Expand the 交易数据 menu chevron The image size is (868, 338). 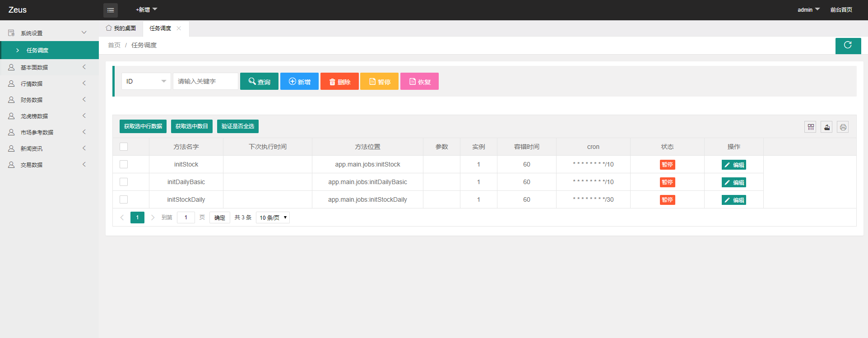tap(84, 164)
